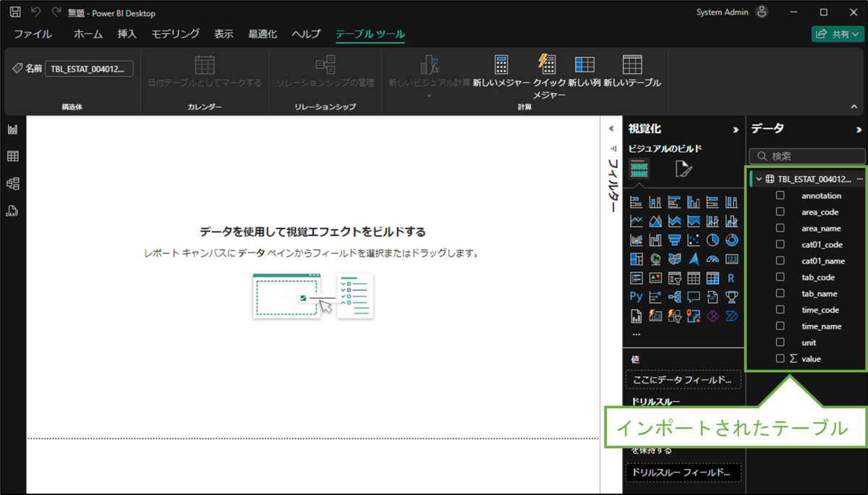Viewport: 868px width, 495px height.
Task: Select the Python visual
Action: (637, 297)
